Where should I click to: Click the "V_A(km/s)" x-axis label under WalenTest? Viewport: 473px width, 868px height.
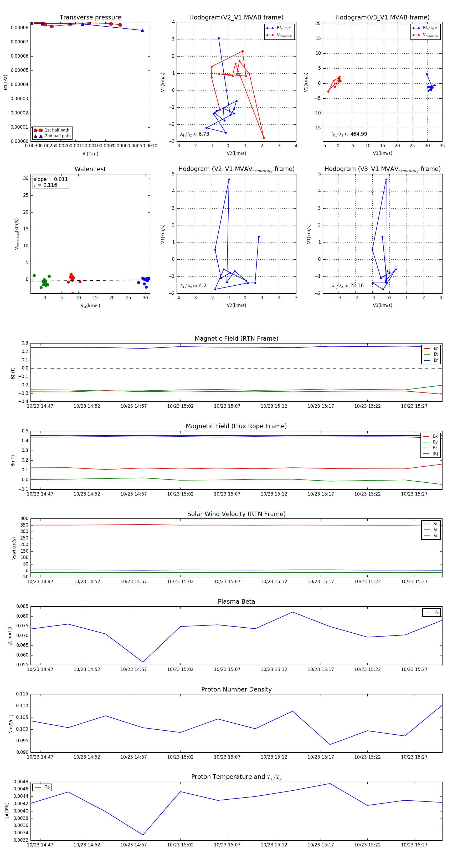tap(90, 306)
